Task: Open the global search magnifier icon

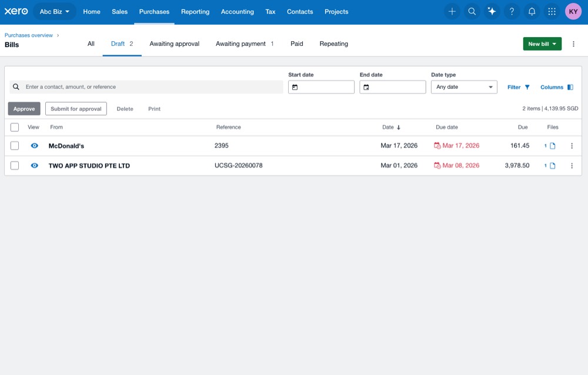Action: pos(472,12)
